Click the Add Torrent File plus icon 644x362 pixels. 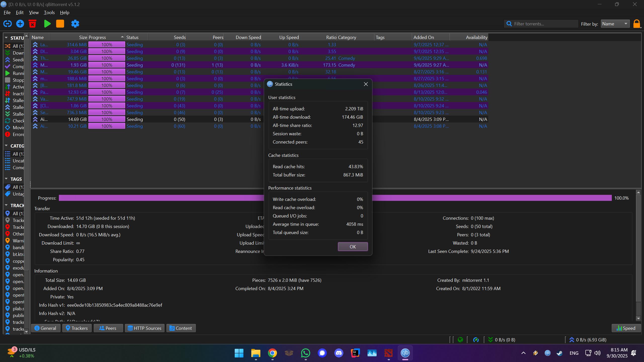[x=20, y=24]
